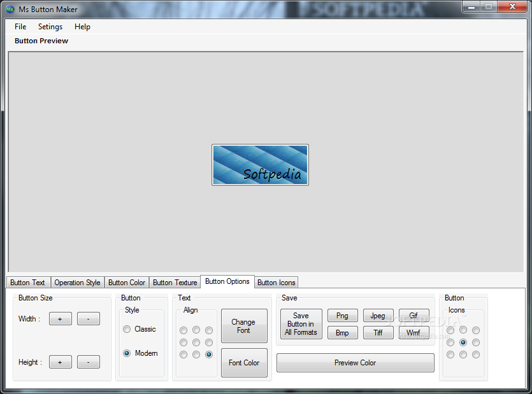Screen dimensions: 532x394
Task: Save the button as Png
Action: tap(343, 316)
